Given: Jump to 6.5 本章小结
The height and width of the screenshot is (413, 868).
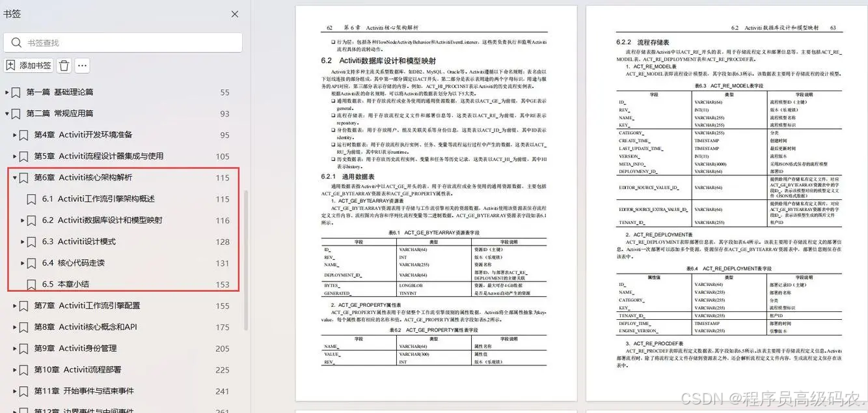Looking at the screenshot, I should pos(65,284).
